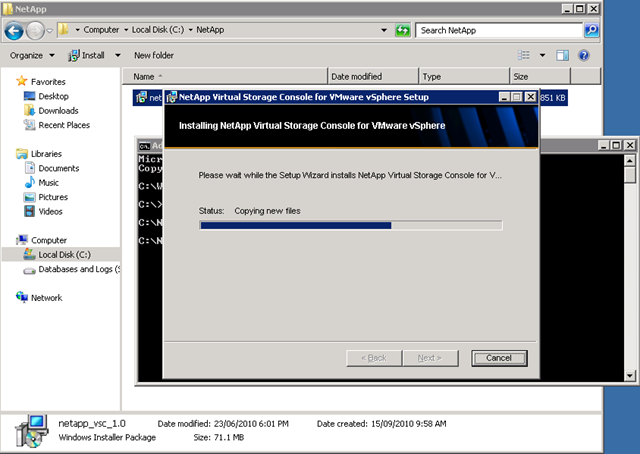Select Computer in the address breadcrumb
The image size is (640, 454).
coord(101,30)
